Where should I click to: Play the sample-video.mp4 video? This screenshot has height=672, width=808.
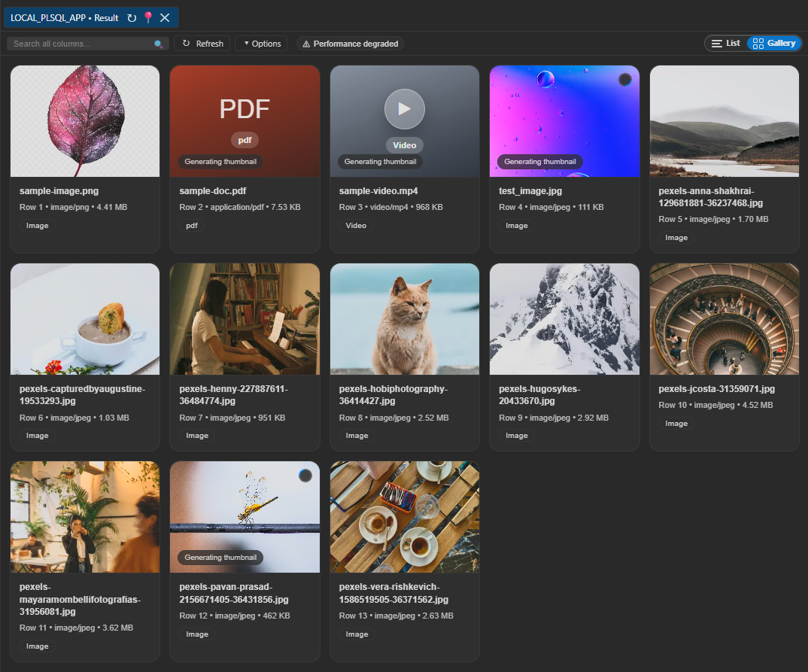point(405,109)
